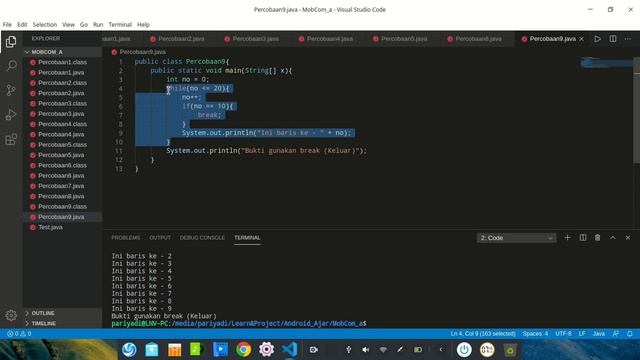This screenshot has height=360, width=640.
Task: Open the View menu
Action: [68, 24]
